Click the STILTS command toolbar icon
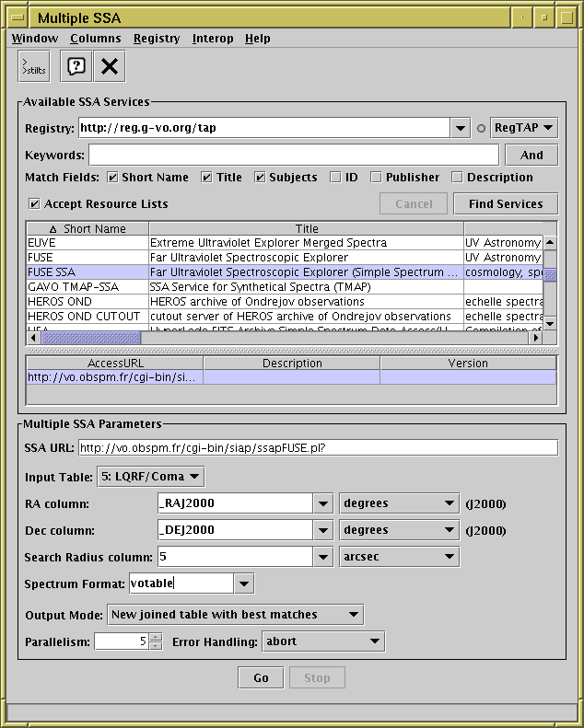 [34, 67]
